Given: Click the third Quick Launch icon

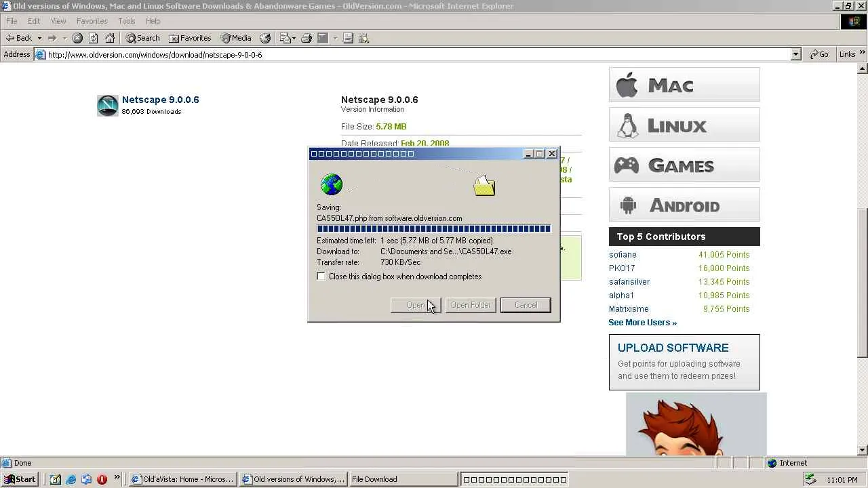Looking at the screenshot, I should [x=86, y=479].
